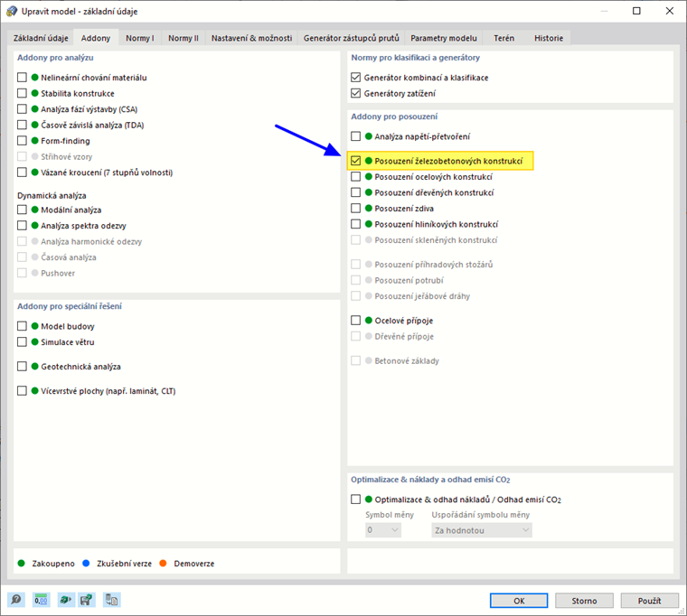
Task: Tick the Posouzení zdiva checkbox
Action: [x=356, y=208]
